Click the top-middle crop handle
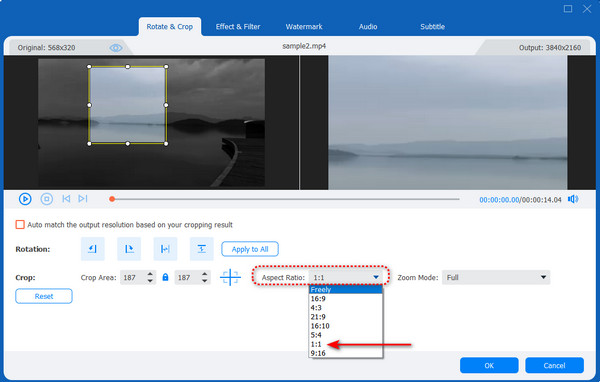Viewport: 600px width, 382px height. click(x=128, y=67)
